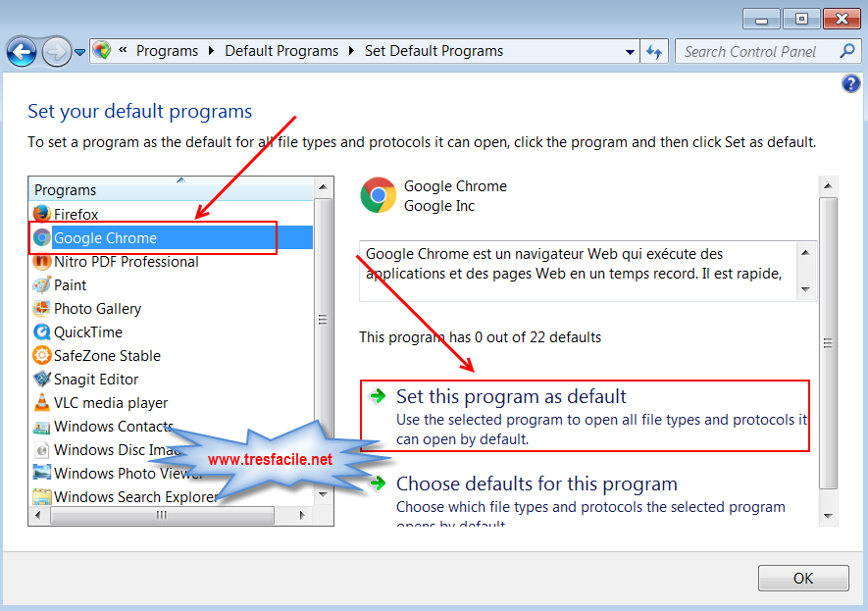Click the programs list horizontal scroll right arrow

pos(302,515)
